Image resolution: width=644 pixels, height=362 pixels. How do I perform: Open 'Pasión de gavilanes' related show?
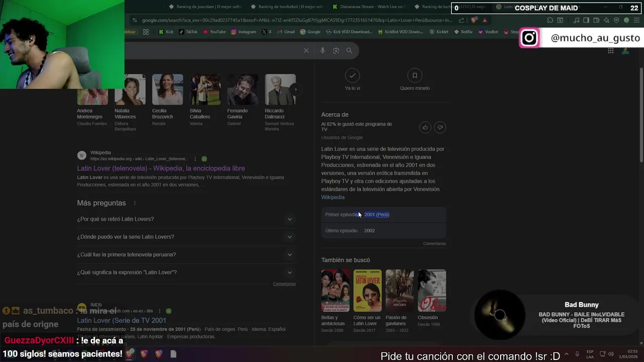[x=399, y=291]
